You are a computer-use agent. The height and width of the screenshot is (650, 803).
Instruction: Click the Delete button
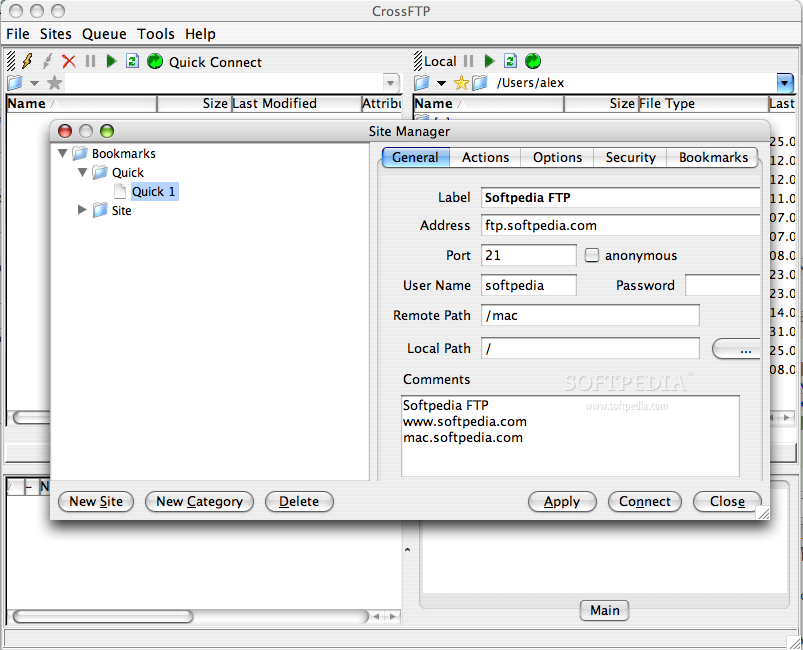(299, 501)
